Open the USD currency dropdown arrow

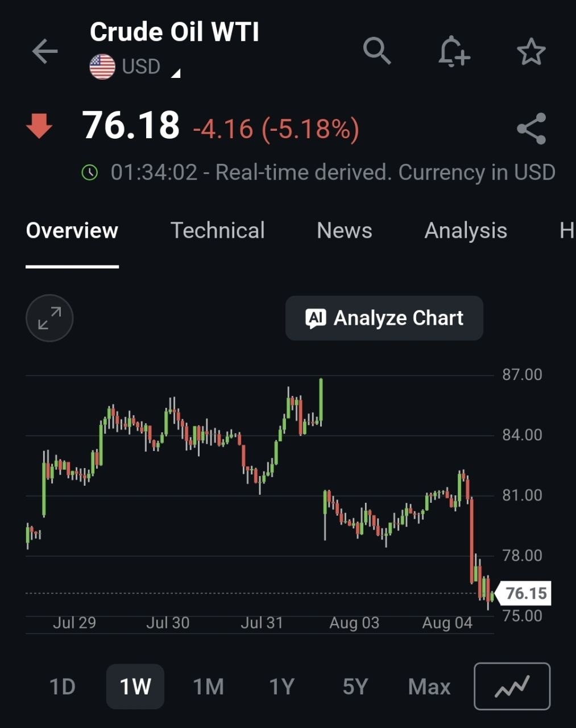(176, 73)
